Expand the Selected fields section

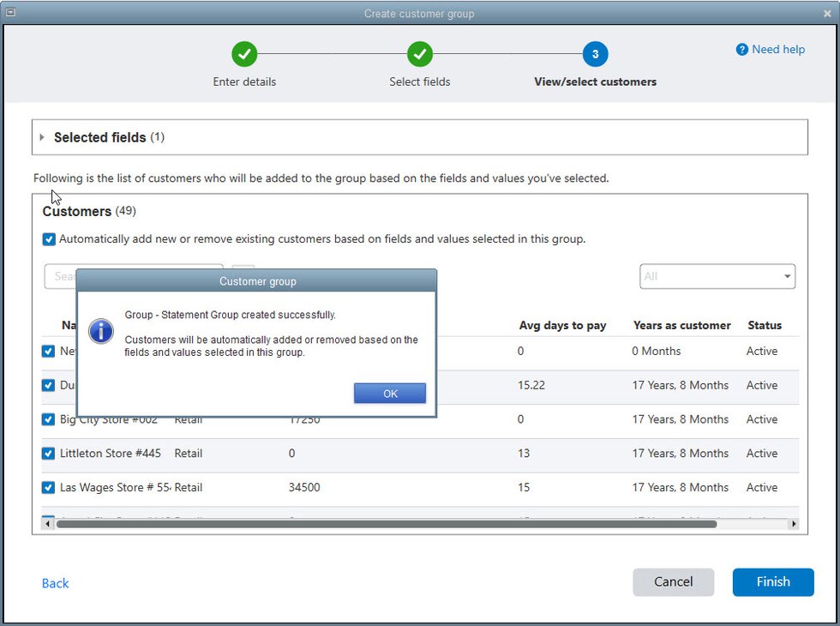point(42,137)
